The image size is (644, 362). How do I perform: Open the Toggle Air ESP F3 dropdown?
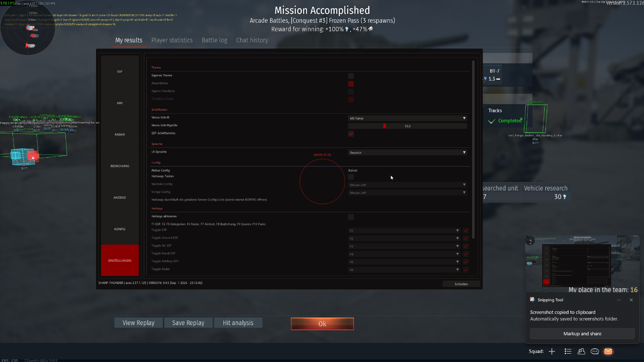(x=404, y=246)
